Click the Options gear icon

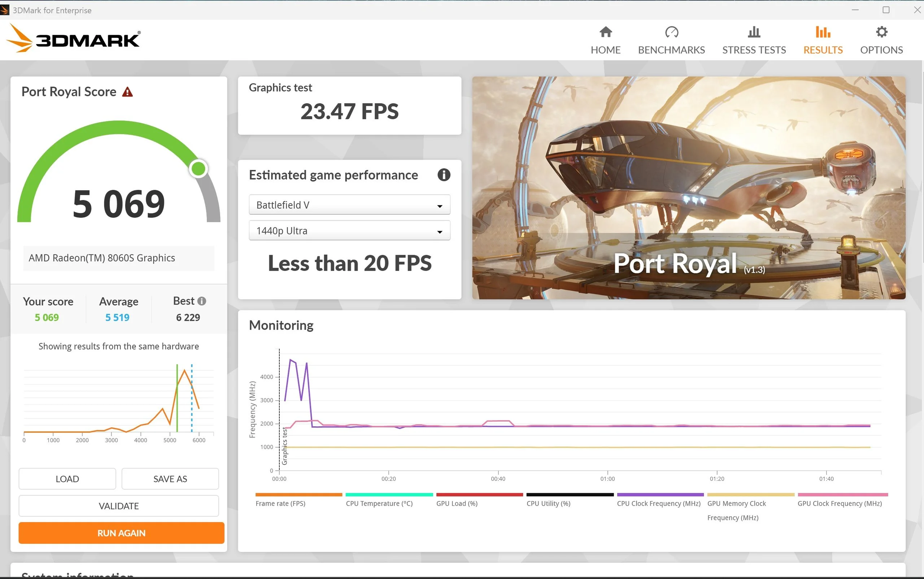point(881,32)
